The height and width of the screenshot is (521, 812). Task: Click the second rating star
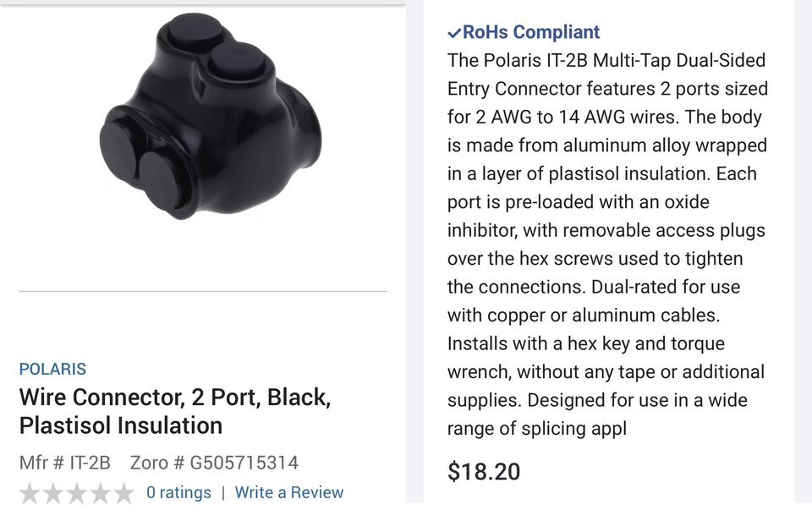[53, 493]
